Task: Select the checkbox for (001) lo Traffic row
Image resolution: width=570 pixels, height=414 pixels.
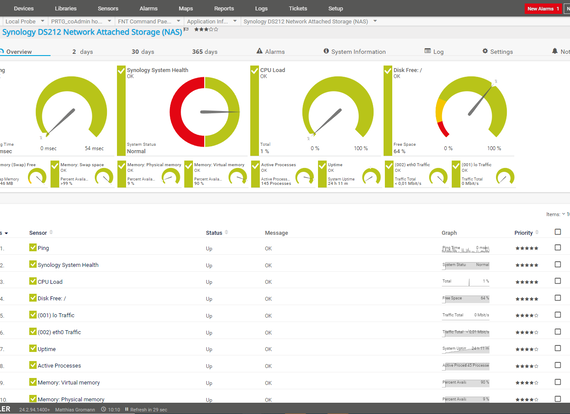Action: point(558,315)
